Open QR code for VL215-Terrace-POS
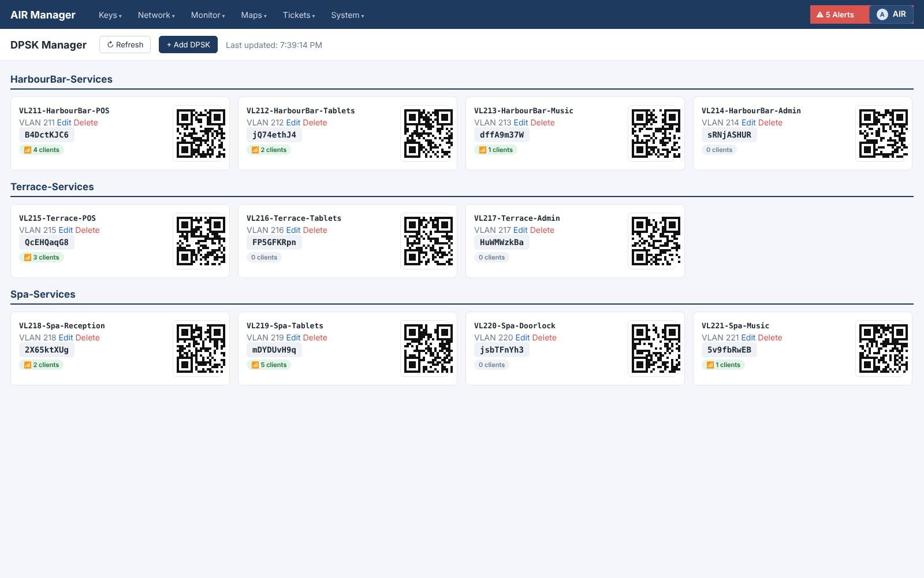Screen dimensions: 924x578 [201, 241]
